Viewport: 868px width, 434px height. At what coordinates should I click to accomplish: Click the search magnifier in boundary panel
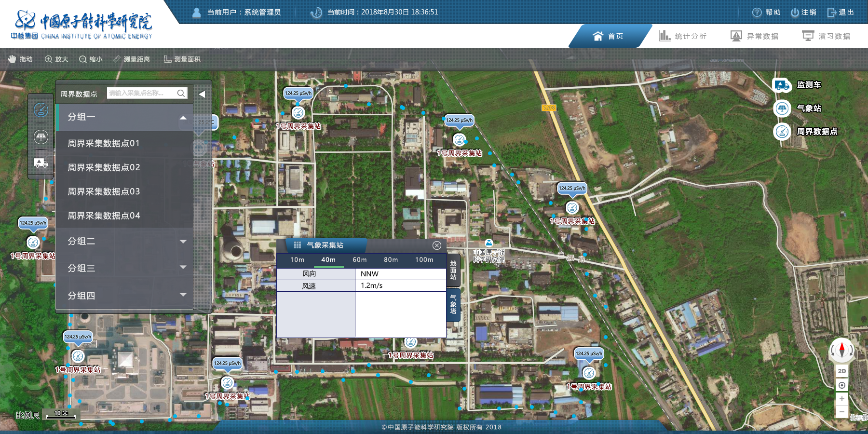tap(181, 93)
